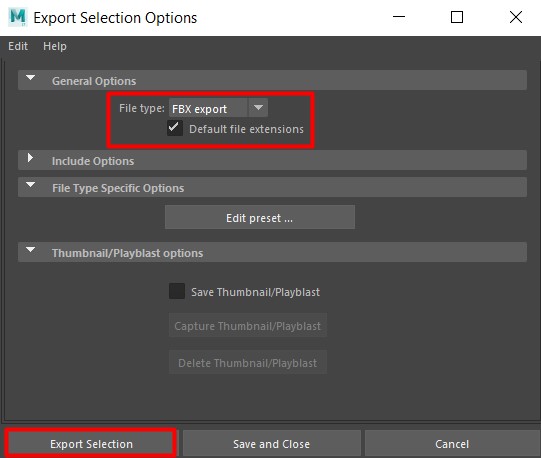Open the File type dropdown arrow
The width and height of the screenshot is (541, 458).
[x=258, y=108]
